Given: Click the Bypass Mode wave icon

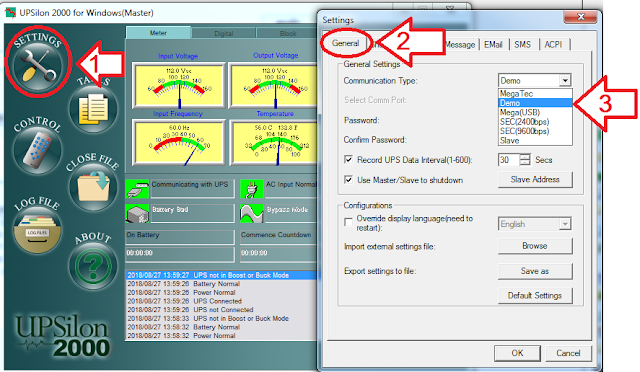Looking at the screenshot, I should pyautogui.click(x=251, y=213).
